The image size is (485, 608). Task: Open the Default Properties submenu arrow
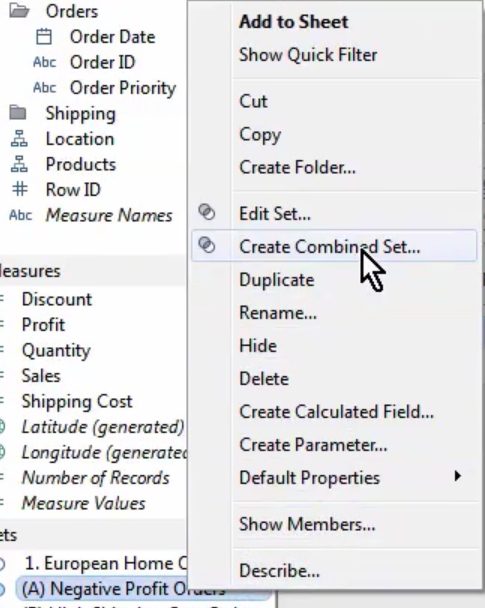[x=458, y=476]
